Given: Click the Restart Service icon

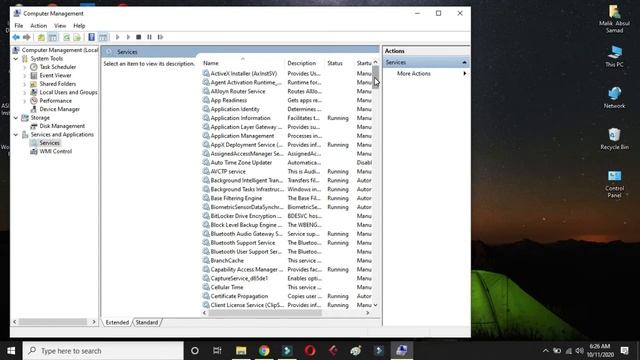Looking at the screenshot, I should tap(160, 37).
